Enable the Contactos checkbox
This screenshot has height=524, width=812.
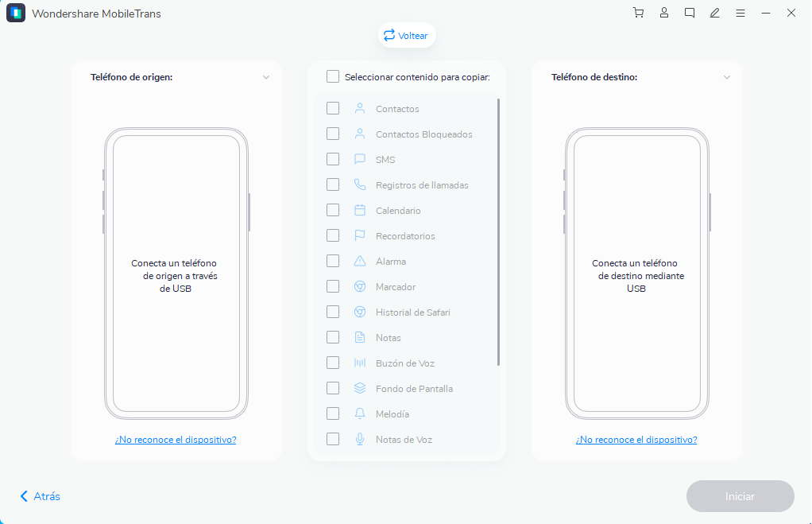click(x=333, y=109)
